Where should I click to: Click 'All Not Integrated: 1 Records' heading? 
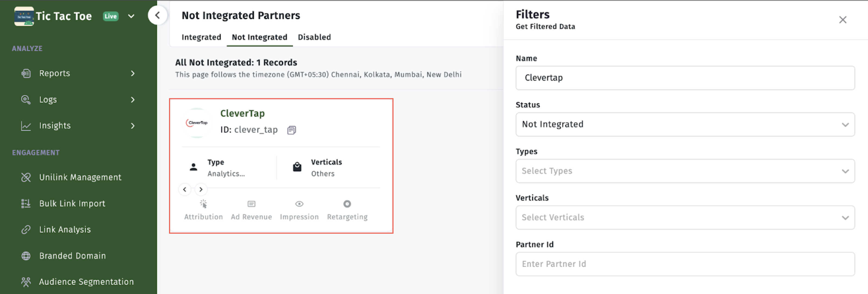click(236, 63)
